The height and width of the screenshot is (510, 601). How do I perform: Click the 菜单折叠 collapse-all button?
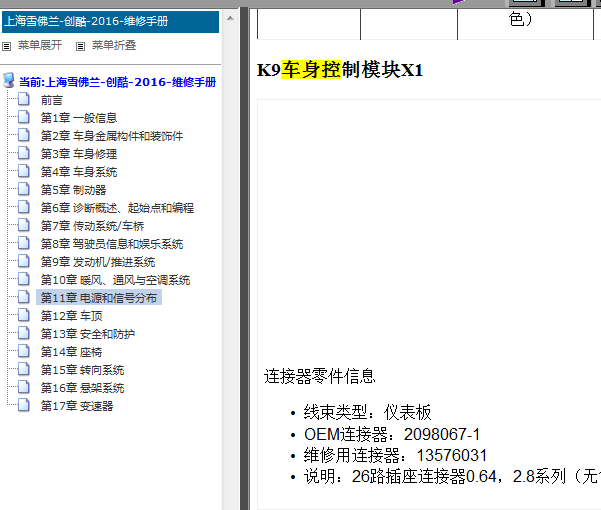tap(114, 45)
